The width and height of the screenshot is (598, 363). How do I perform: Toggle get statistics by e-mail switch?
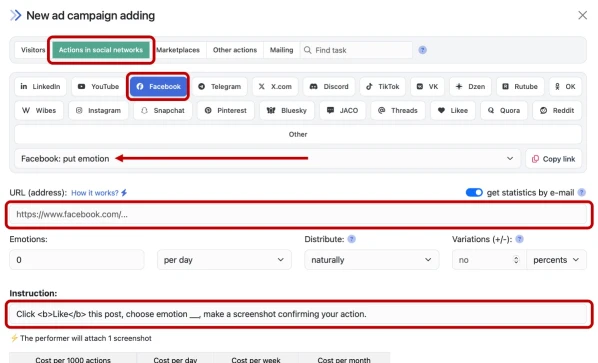(x=474, y=193)
